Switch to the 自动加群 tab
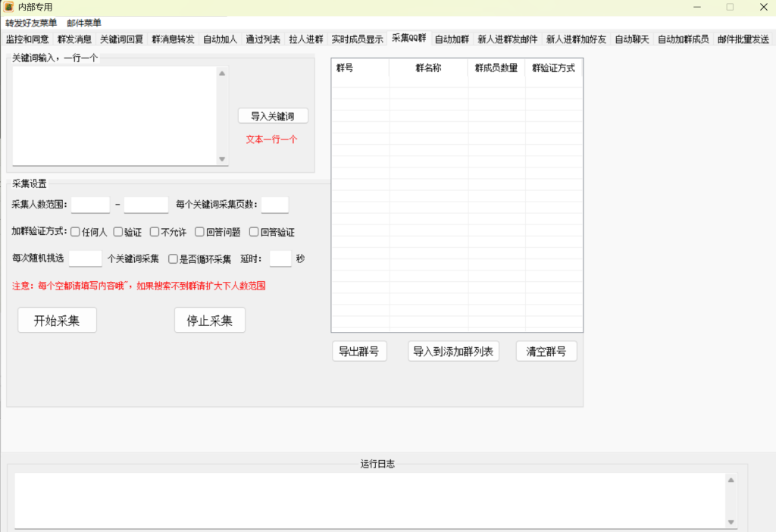This screenshot has height=532, width=776. point(452,39)
